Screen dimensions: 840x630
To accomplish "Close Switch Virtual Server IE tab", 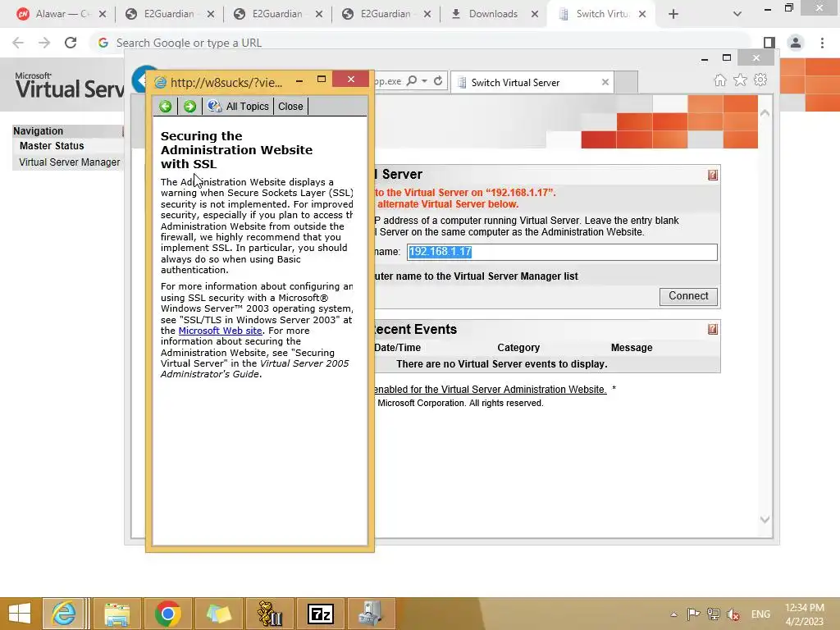I will tap(605, 83).
